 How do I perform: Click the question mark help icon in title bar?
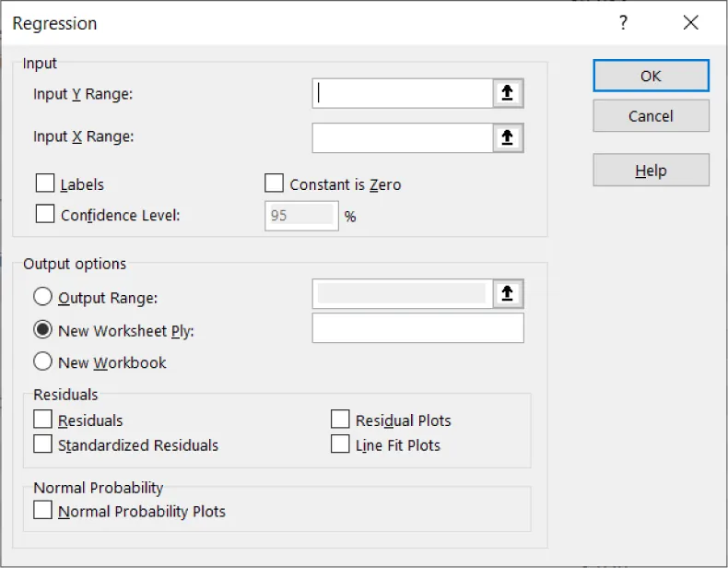pos(624,23)
